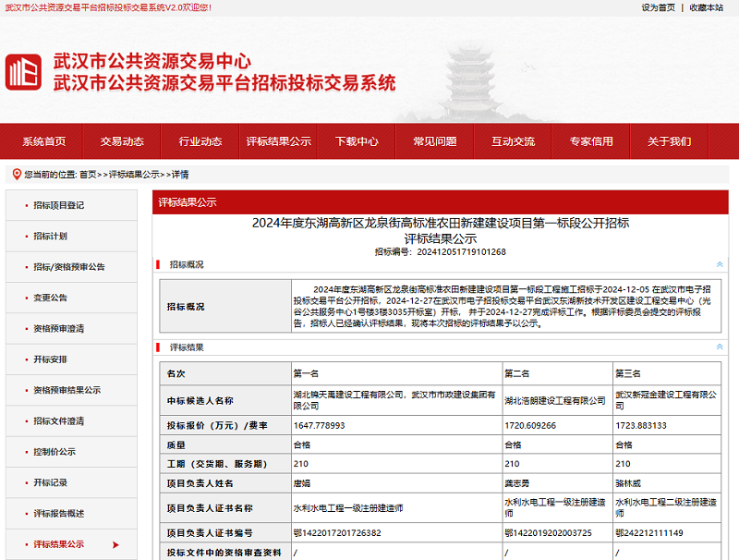Click 收藏本站 link at top right
This screenshot has width=739, height=560.
(x=707, y=7)
